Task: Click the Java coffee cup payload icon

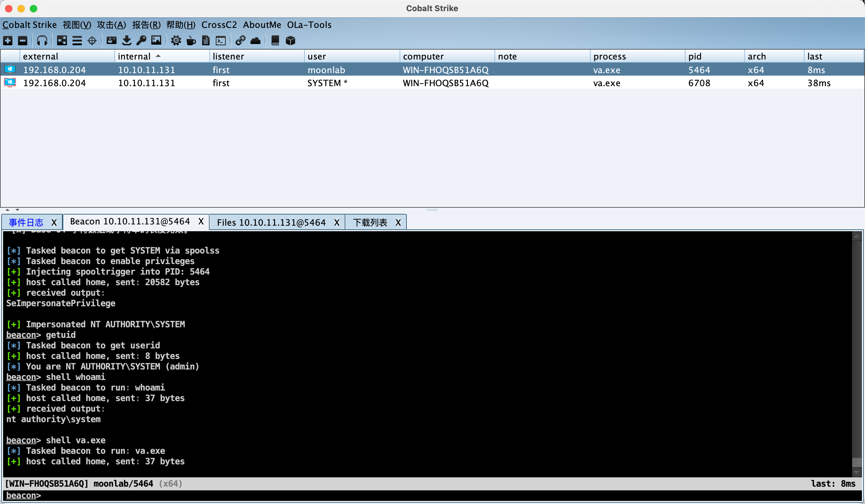Action: [x=191, y=41]
